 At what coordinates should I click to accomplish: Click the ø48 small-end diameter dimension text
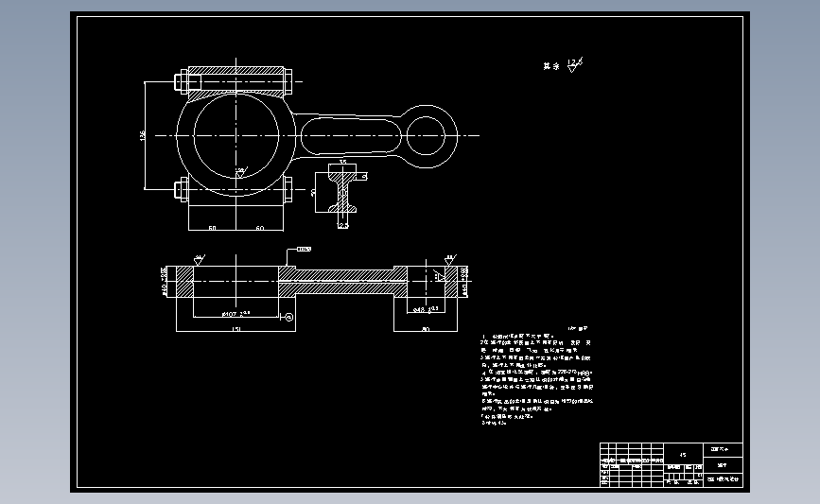click(426, 309)
